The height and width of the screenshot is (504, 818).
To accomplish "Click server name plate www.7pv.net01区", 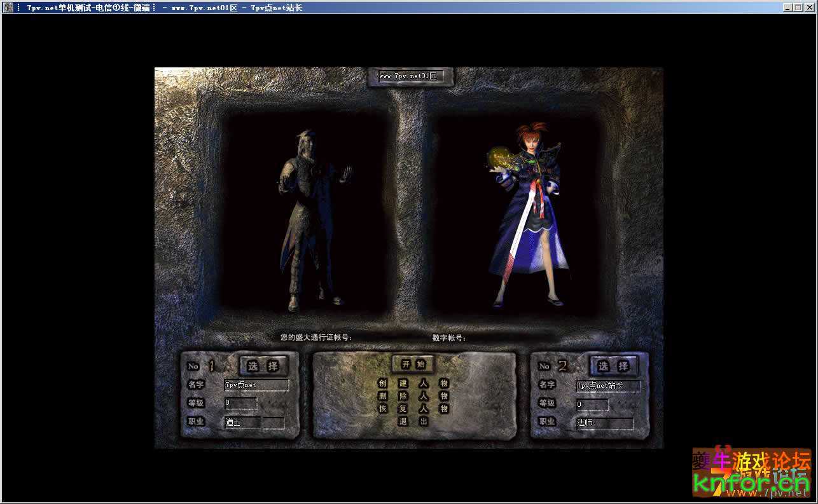I will tap(411, 76).
